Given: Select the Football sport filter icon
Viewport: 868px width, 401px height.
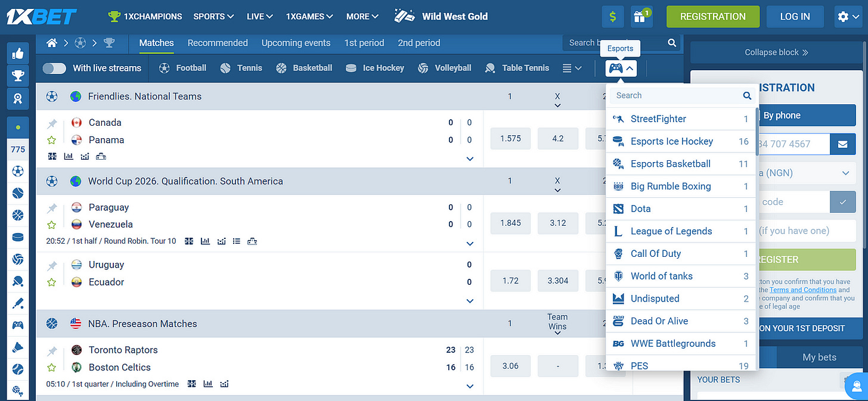Looking at the screenshot, I should 164,68.
